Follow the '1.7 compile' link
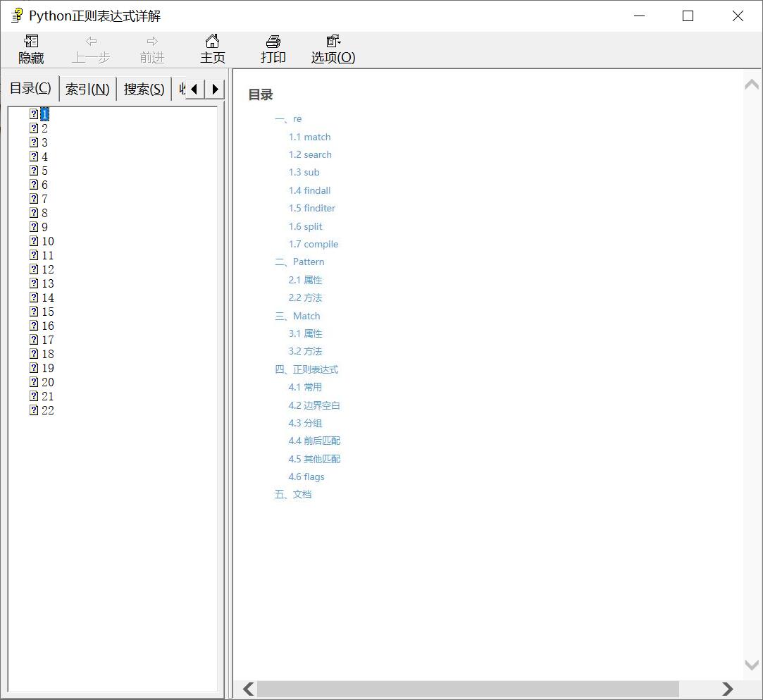Screen dimensions: 763x700 click(313, 244)
